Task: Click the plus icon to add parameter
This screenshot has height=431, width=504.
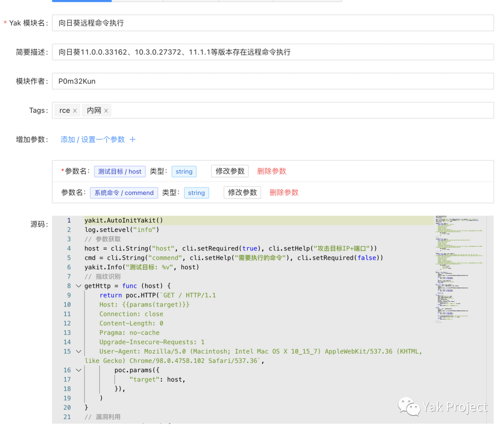Action: pos(133,139)
